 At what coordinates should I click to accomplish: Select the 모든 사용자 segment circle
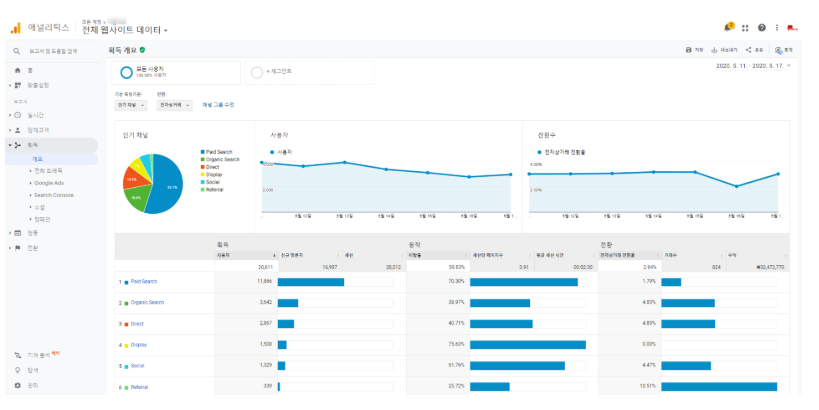point(126,73)
